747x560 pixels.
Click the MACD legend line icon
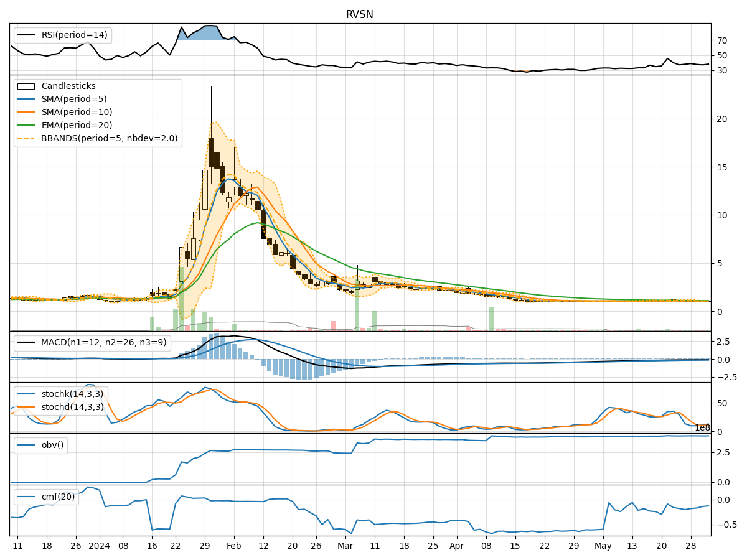point(26,342)
